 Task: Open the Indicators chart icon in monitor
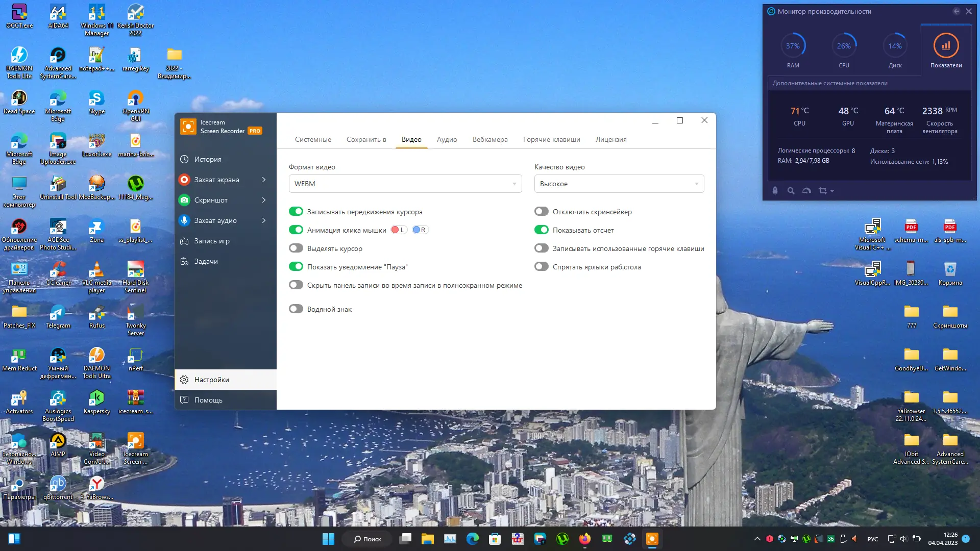946,46
